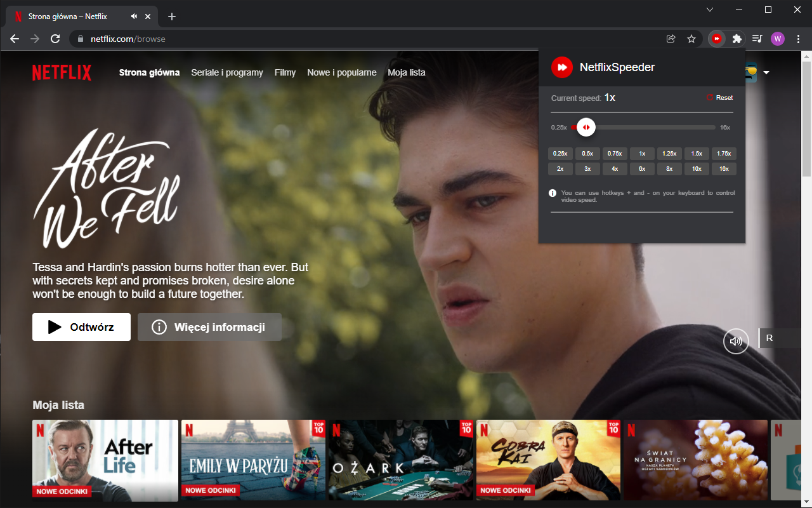Set speed to 1.75x preset

click(x=724, y=153)
